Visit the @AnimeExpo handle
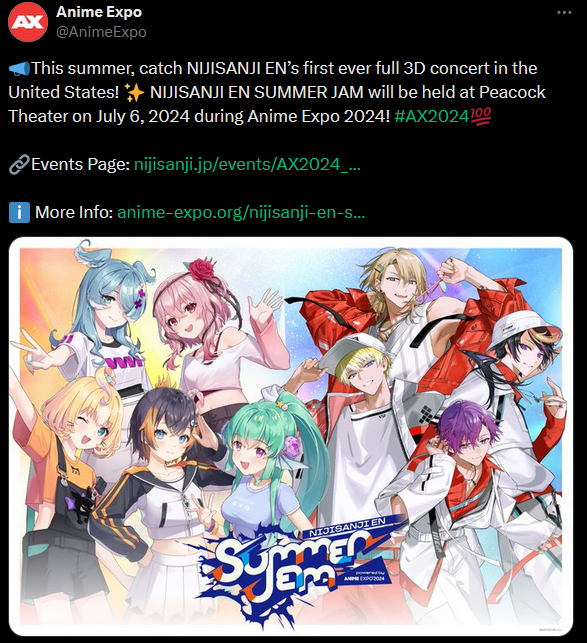The width and height of the screenshot is (587, 643). coord(101,32)
